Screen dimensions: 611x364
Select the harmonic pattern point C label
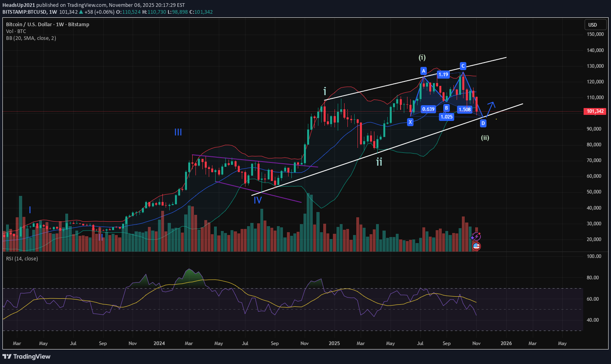[463, 66]
